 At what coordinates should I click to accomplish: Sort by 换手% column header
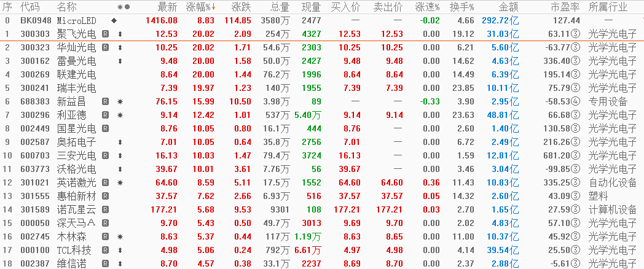point(461,7)
